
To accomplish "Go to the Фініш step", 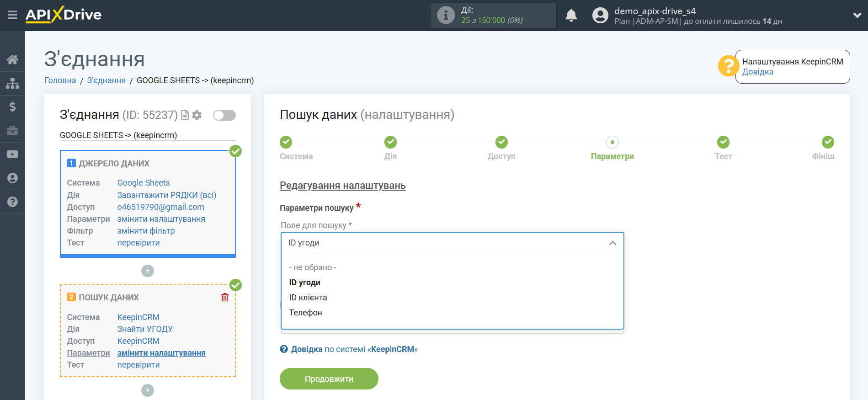I will click(828, 142).
